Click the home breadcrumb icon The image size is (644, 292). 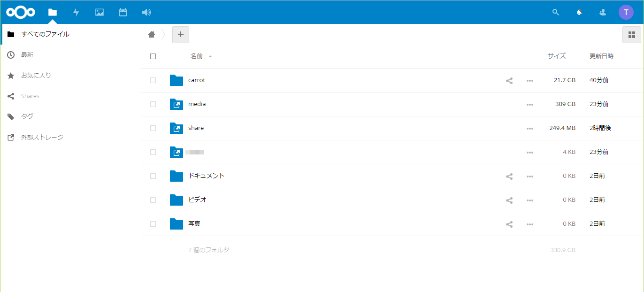[x=152, y=34]
